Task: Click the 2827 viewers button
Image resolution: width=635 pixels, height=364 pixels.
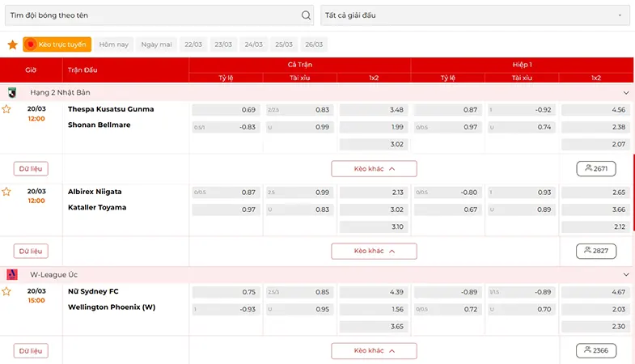Action: coord(596,251)
